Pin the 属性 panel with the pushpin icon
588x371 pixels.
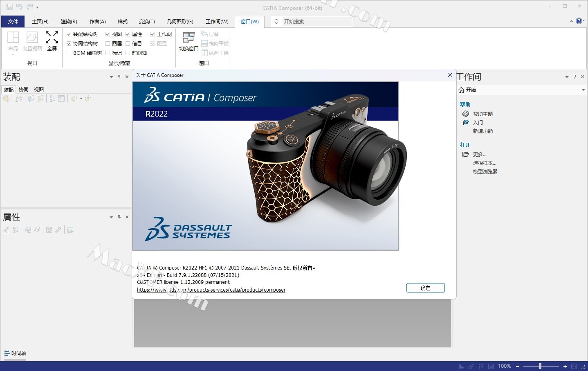tap(119, 217)
